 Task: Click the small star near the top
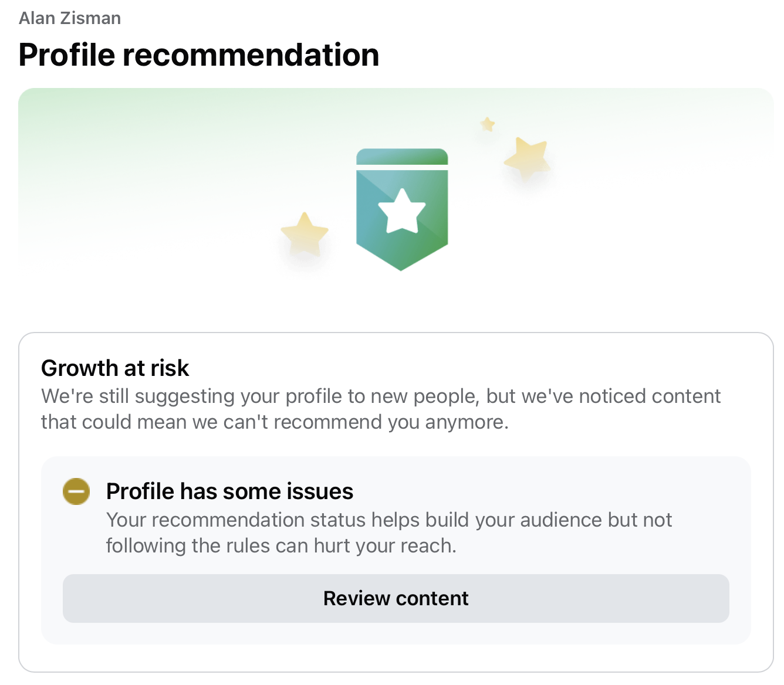pyautogui.click(x=486, y=124)
